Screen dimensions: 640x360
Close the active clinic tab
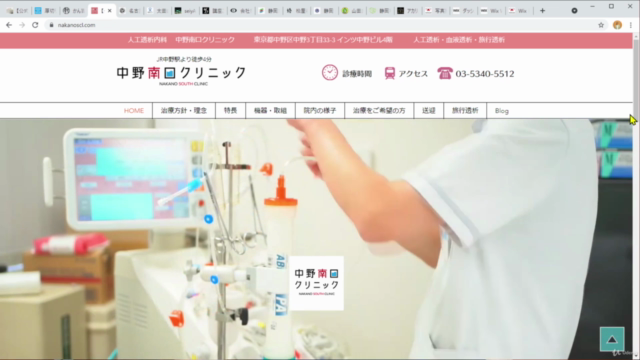click(x=109, y=11)
